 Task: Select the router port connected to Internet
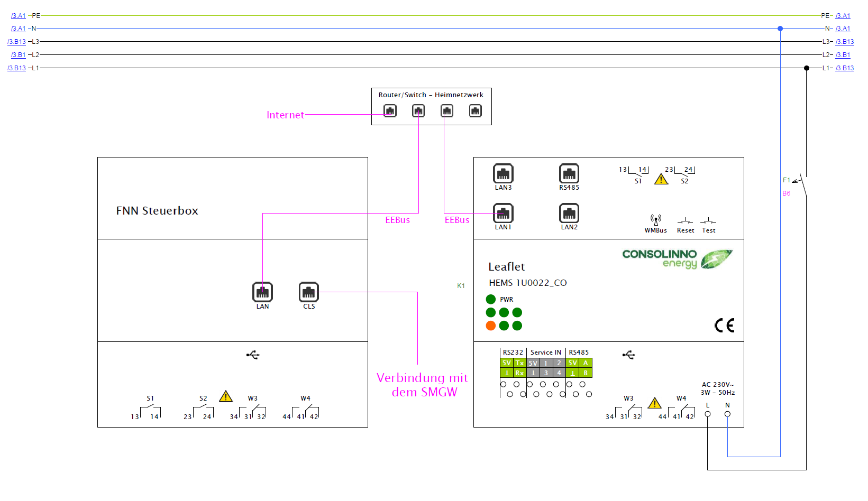pos(390,111)
